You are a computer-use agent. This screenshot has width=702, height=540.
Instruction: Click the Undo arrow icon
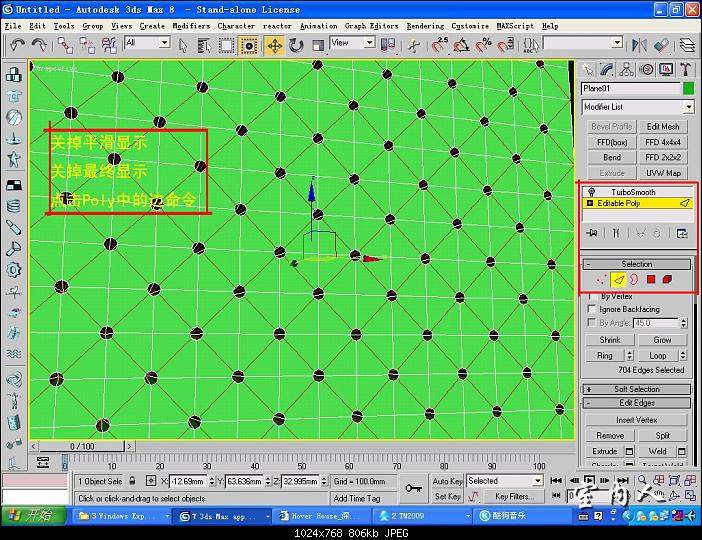tap(17, 45)
